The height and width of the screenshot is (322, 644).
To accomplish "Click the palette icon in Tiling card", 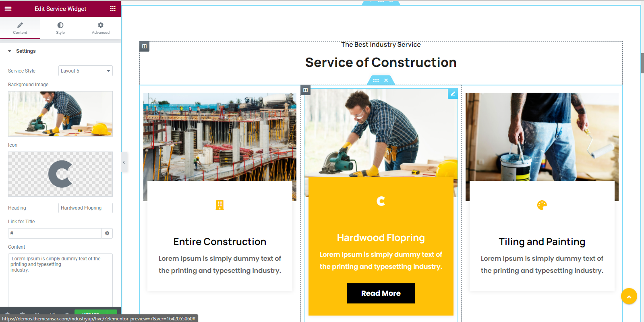I will 542,205.
